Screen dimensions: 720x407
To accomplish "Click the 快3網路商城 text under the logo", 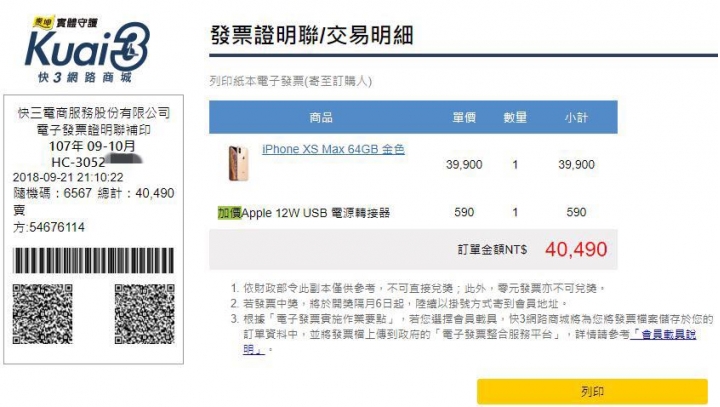I will click(x=85, y=77).
